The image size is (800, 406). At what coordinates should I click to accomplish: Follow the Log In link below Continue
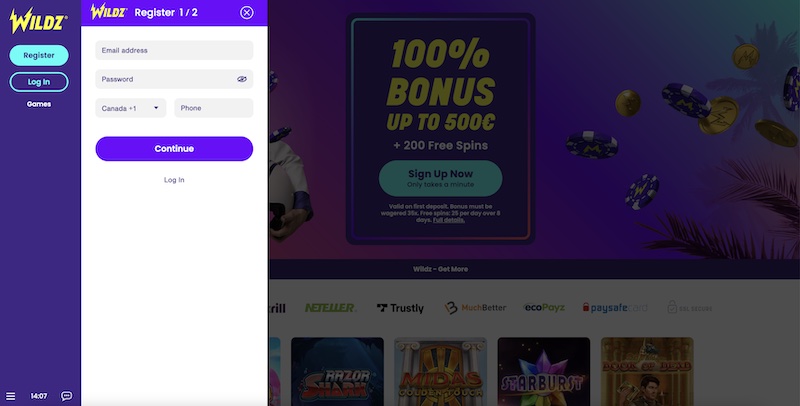tap(174, 180)
